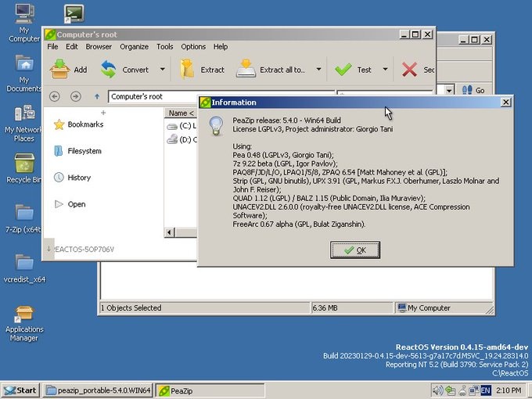Open the Options menu
532x399 pixels.
pyautogui.click(x=193, y=46)
